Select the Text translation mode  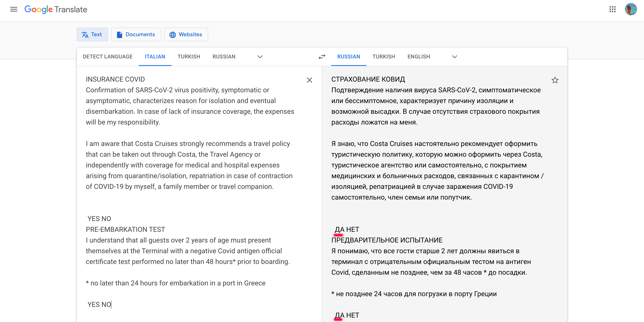pos(92,34)
